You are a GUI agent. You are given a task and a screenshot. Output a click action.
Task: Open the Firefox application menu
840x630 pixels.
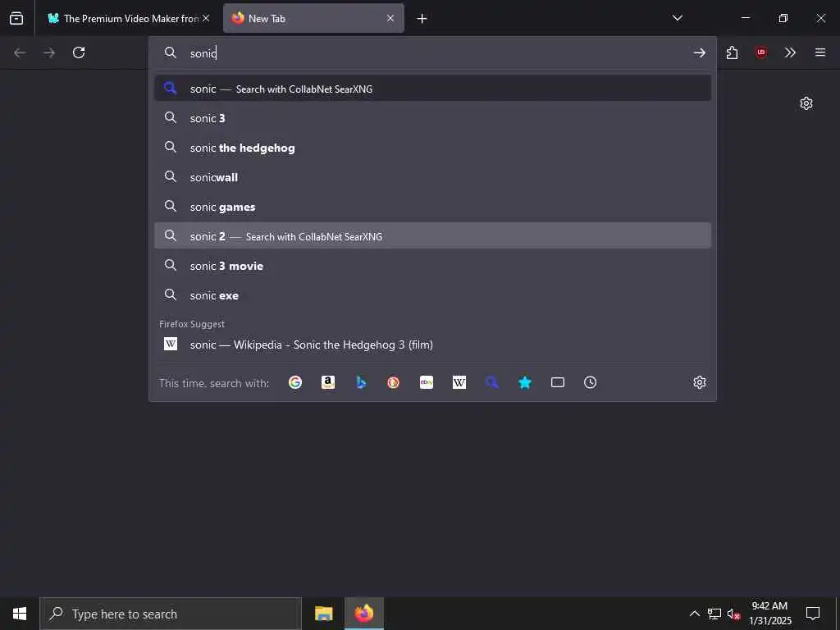[x=820, y=52]
